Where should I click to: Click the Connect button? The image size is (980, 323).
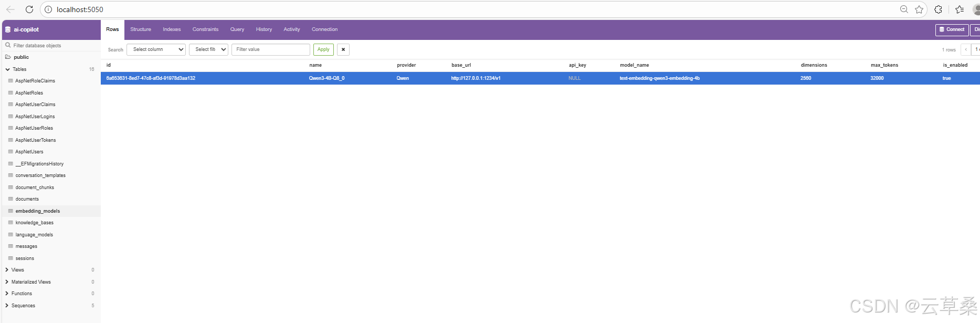pos(952,29)
